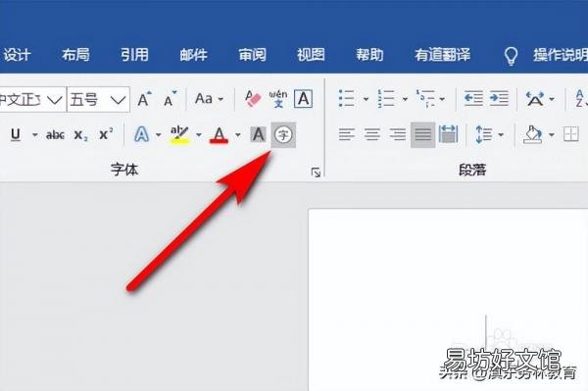Open the font size 五号 dropdown
This screenshot has width=588, height=391.
pos(118,100)
